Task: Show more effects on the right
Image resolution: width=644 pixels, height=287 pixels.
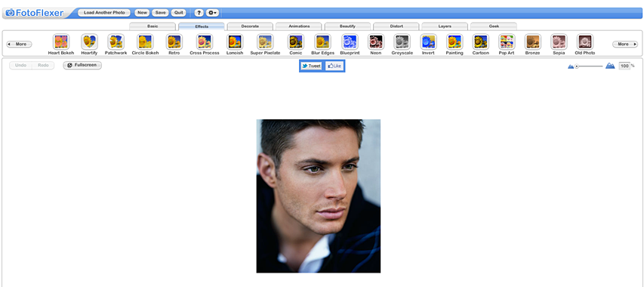Action: click(x=625, y=44)
